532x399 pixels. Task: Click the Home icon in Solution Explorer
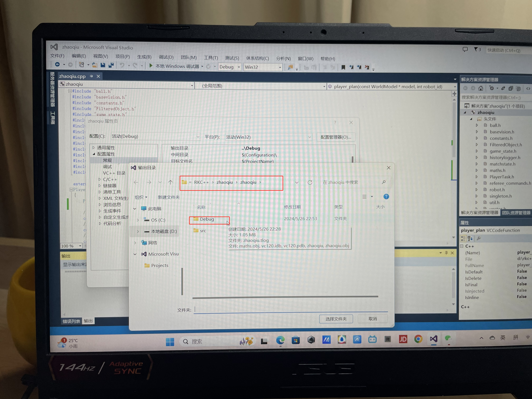click(481, 88)
